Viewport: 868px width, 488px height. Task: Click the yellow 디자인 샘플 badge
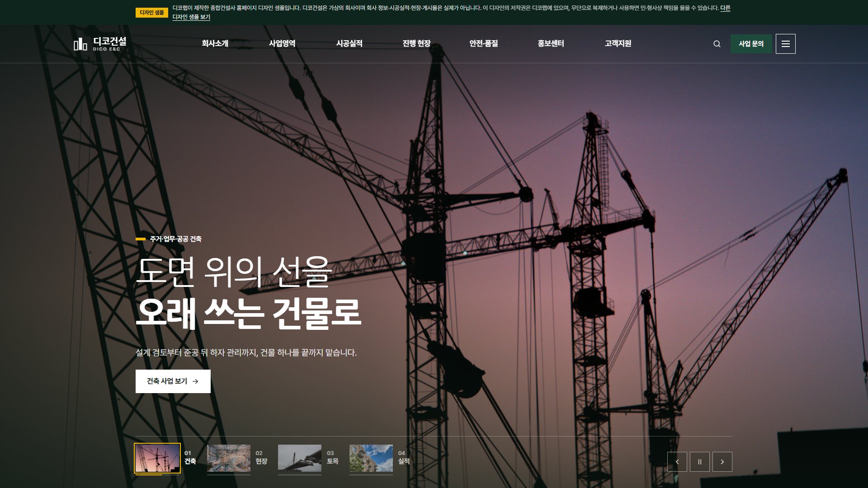click(x=152, y=13)
